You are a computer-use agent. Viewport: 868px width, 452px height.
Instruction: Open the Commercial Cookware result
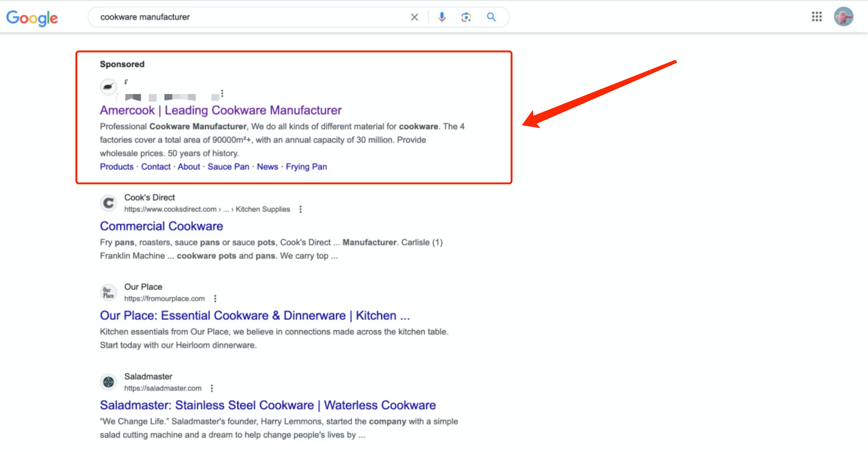162,226
